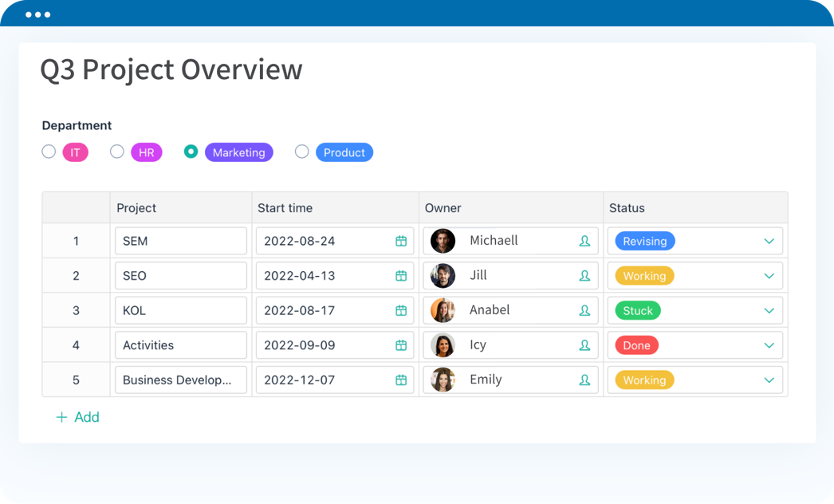
Task: Select the Product department radio button
Action: pyautogui.click(x=301, y=152)
